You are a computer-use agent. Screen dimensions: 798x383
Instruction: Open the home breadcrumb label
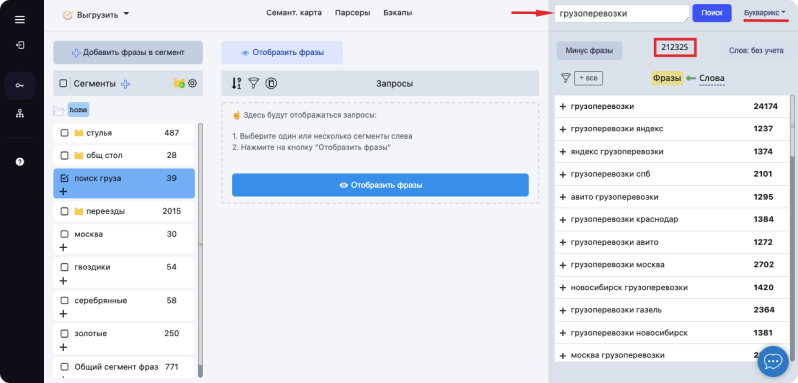pos(78,109)
